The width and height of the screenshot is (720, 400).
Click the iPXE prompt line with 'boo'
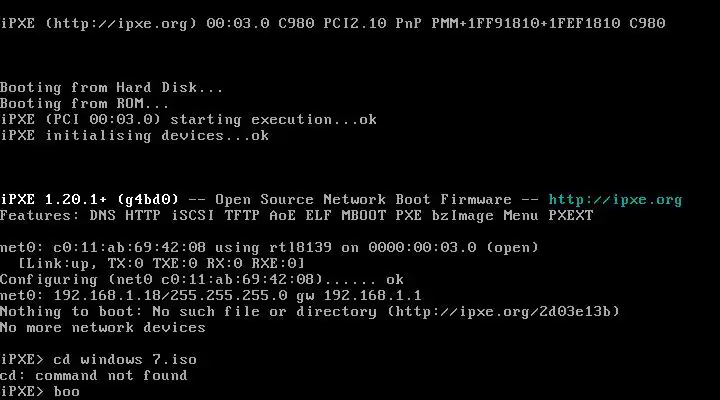point(40,391)
